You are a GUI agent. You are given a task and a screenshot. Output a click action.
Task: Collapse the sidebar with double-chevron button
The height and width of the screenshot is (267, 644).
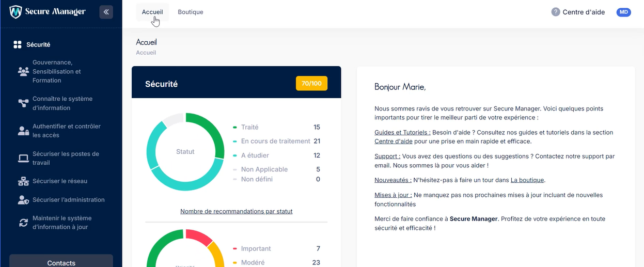[x=106, y=12]
